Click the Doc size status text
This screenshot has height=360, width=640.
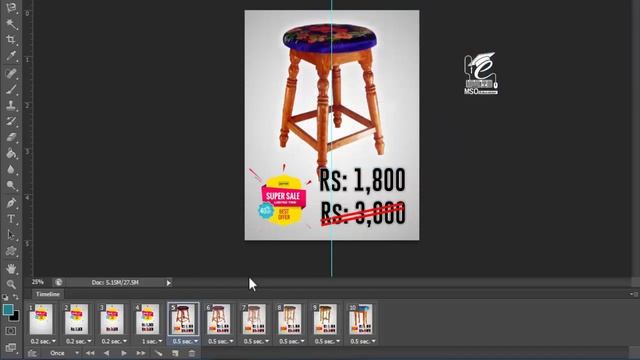pos(115,282)
